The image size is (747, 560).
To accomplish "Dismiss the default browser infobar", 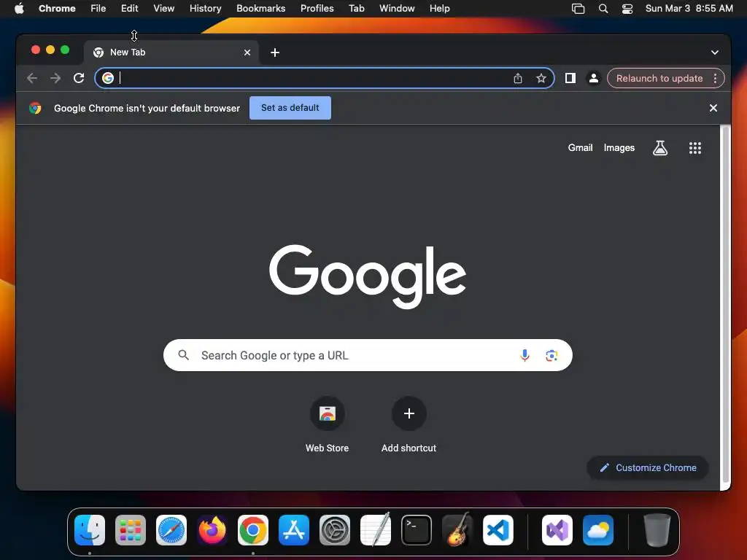I will coord(713,108).
